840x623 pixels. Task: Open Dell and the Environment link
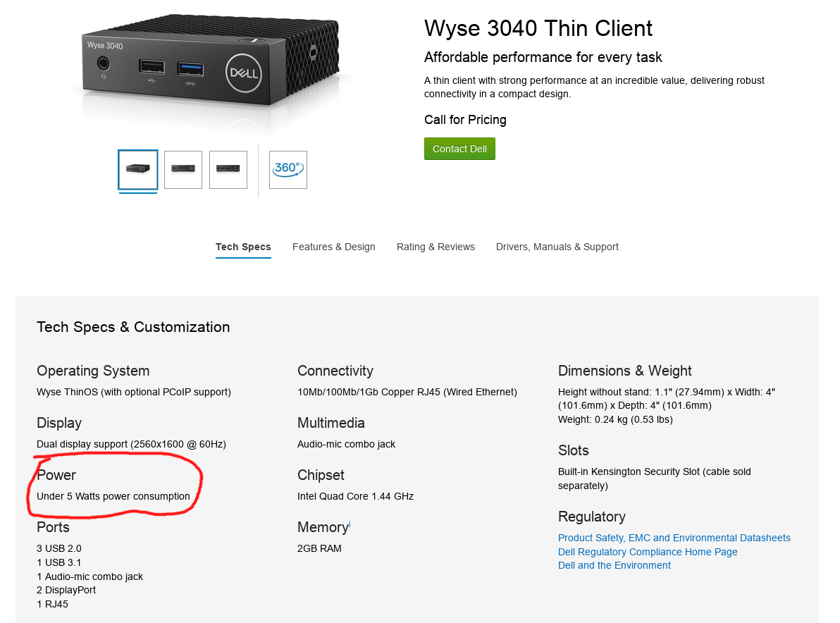pos(614,565)
